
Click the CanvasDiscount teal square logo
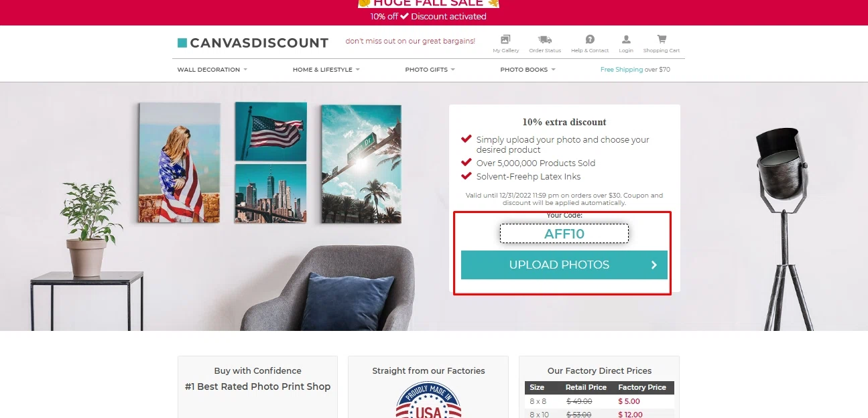point(182,43)
